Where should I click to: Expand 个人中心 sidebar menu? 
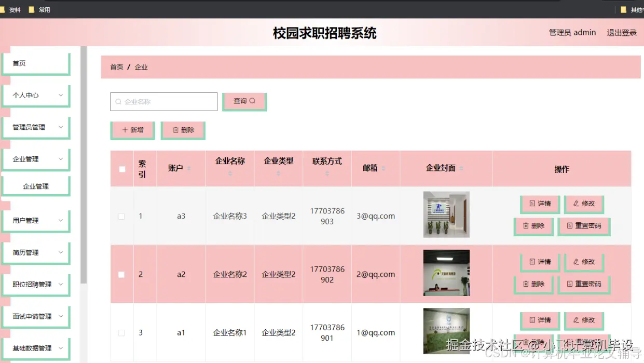36,96
